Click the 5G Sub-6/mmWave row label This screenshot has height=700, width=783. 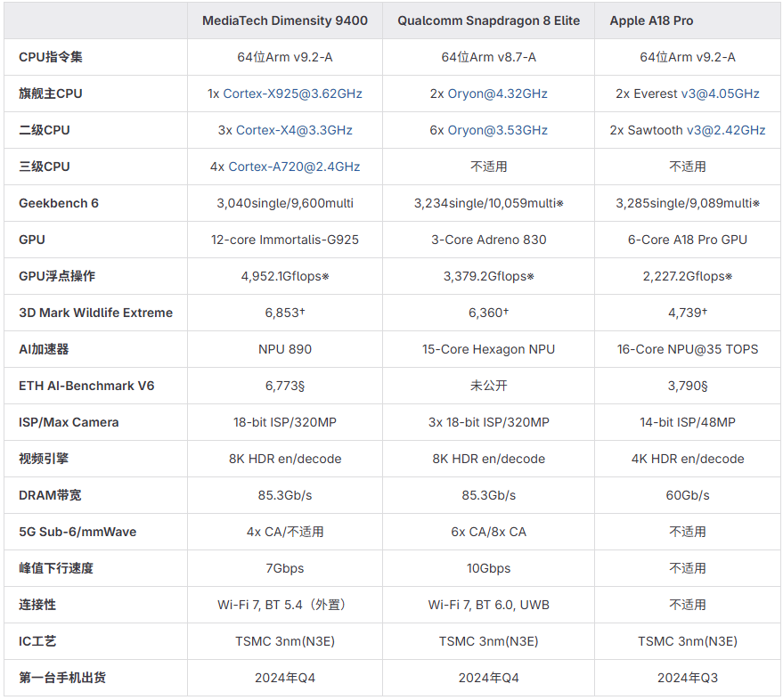77,532
